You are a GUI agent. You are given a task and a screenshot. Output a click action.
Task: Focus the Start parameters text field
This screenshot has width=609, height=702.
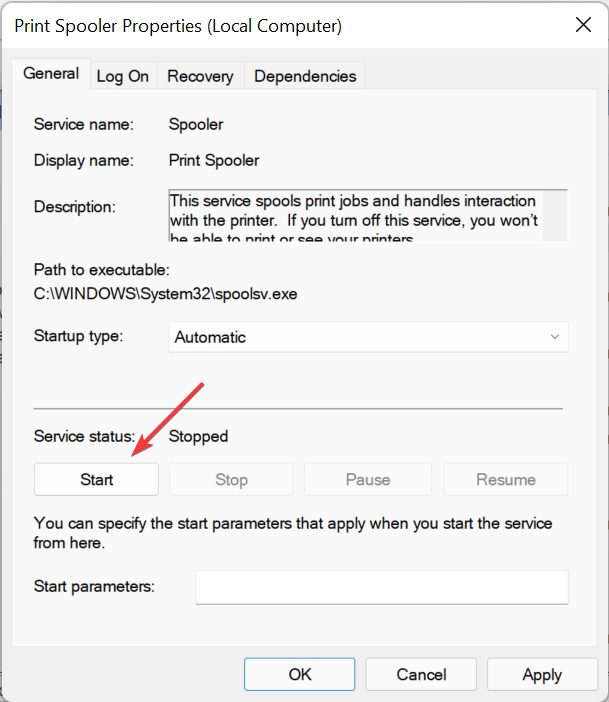click(382, 587)
